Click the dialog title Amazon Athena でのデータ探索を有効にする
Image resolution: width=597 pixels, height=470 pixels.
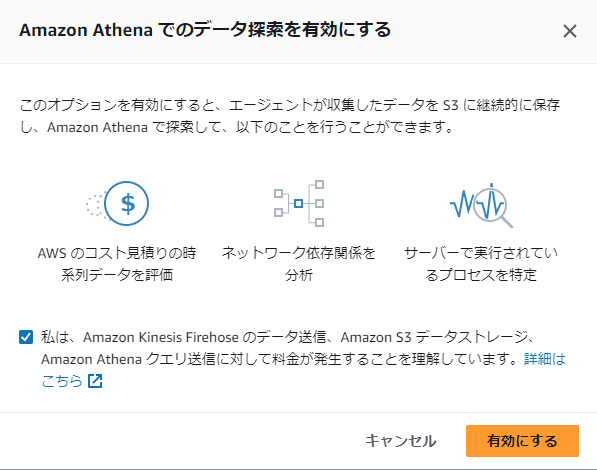point(205,30)
